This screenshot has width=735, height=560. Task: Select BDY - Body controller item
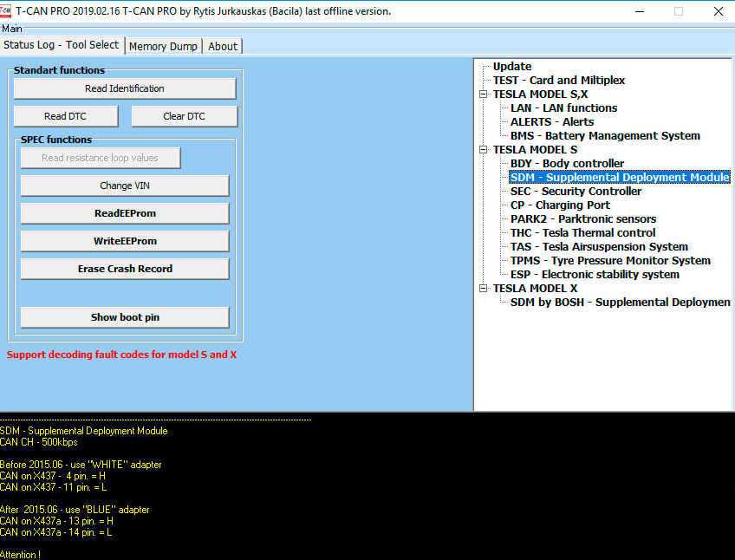pos(567,164)
